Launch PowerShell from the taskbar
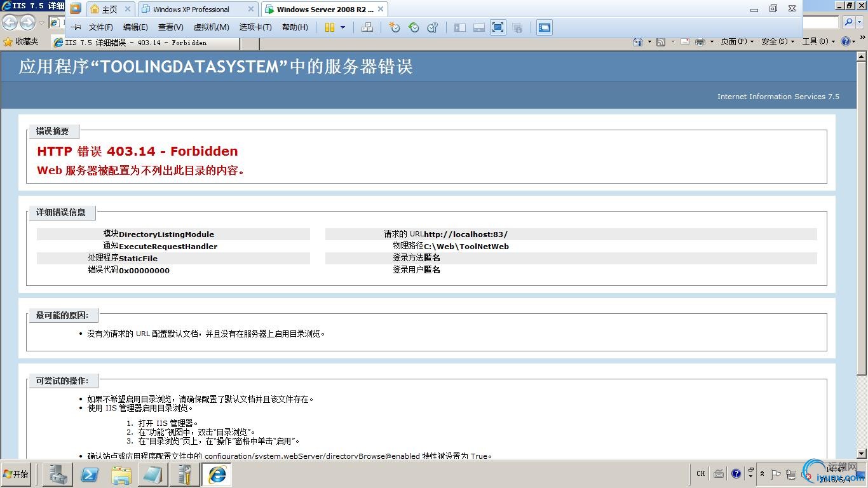Screen dimensions: 868x488 [90, 474]
